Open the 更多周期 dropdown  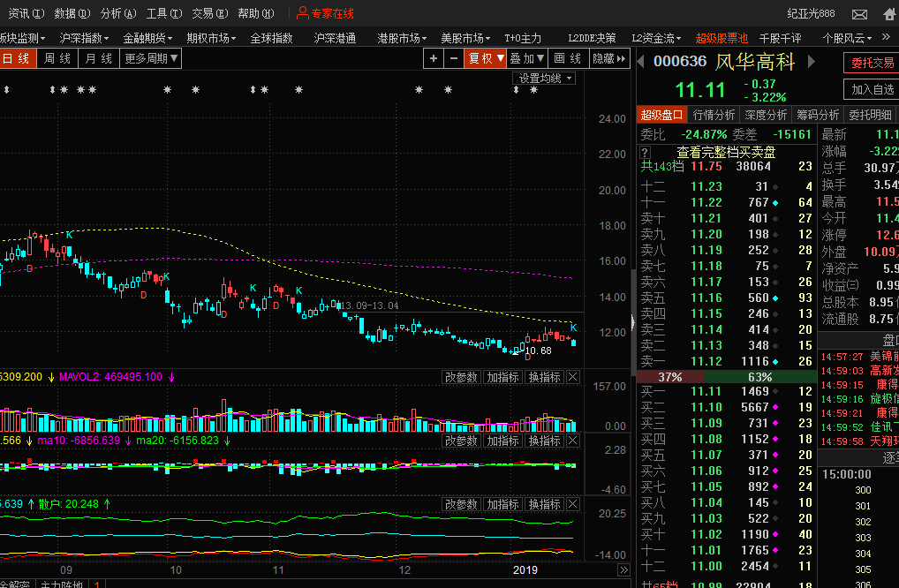(x=151, y=58)
